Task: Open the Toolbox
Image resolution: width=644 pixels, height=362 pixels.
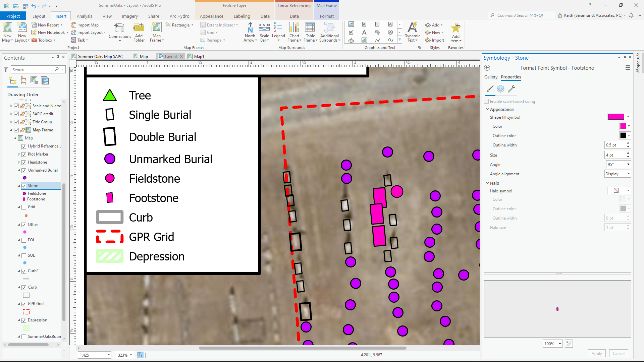Action: coord(44,40)
